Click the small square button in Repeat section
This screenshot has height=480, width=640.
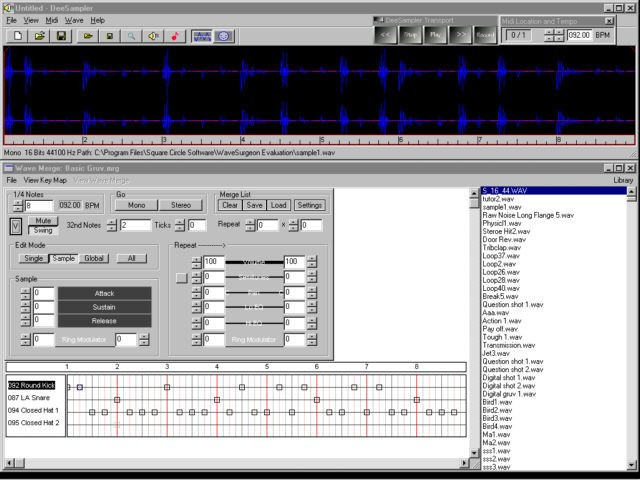click(181, 278)
